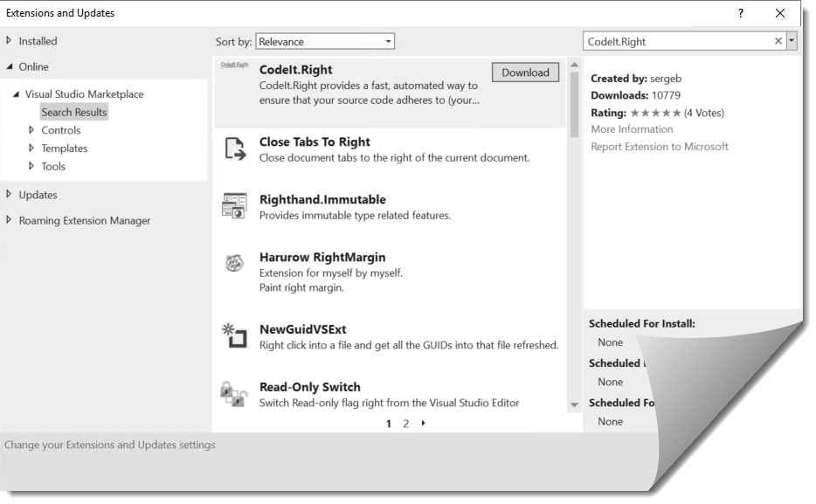Screen dimensions: 816x504
Task: Click the Righthand.Immutable extension icon
Action: (x=234, y=206)
